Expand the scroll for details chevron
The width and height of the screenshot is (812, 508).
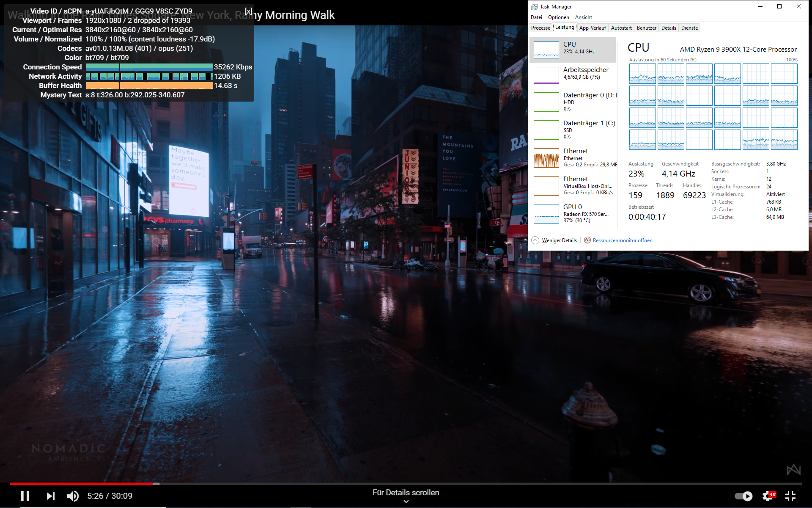coord(406,502)
